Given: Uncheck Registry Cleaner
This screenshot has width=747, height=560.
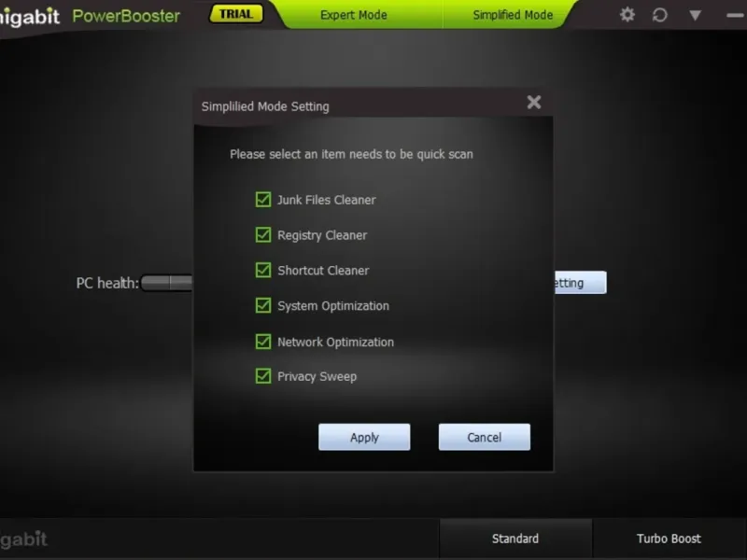Looking at the screenshot, I should [x=263, y=234].
